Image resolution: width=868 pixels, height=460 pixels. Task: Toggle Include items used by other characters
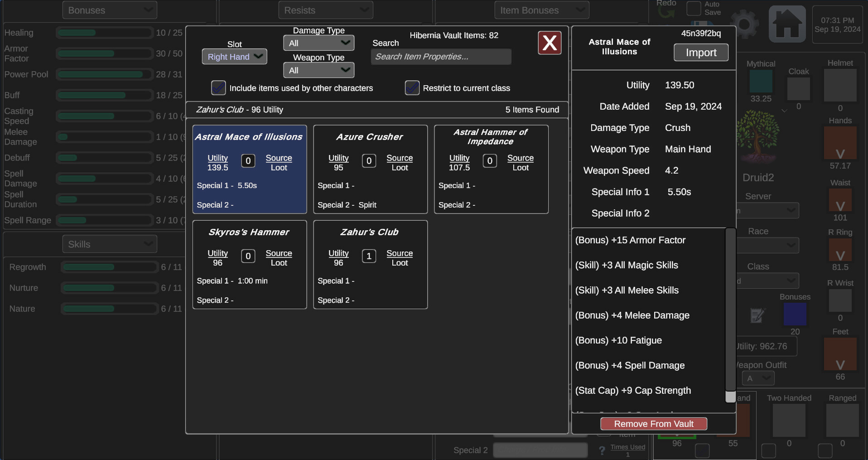pos(218,88)
